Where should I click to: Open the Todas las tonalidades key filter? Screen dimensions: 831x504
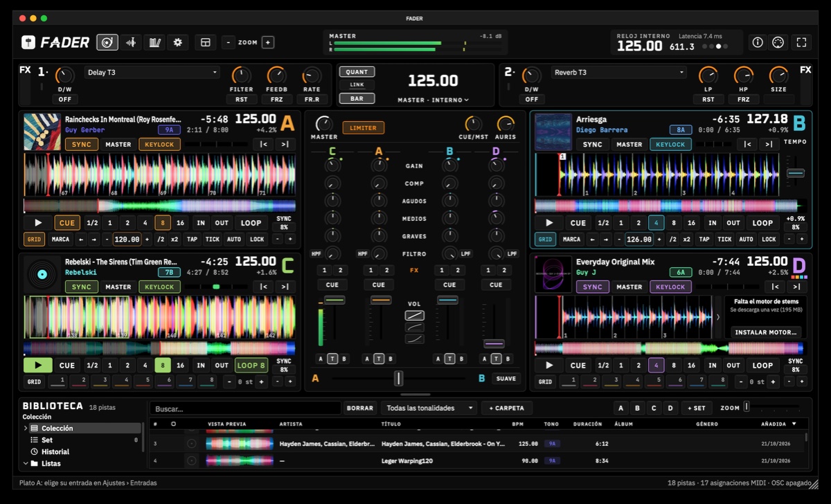(429, 408)
